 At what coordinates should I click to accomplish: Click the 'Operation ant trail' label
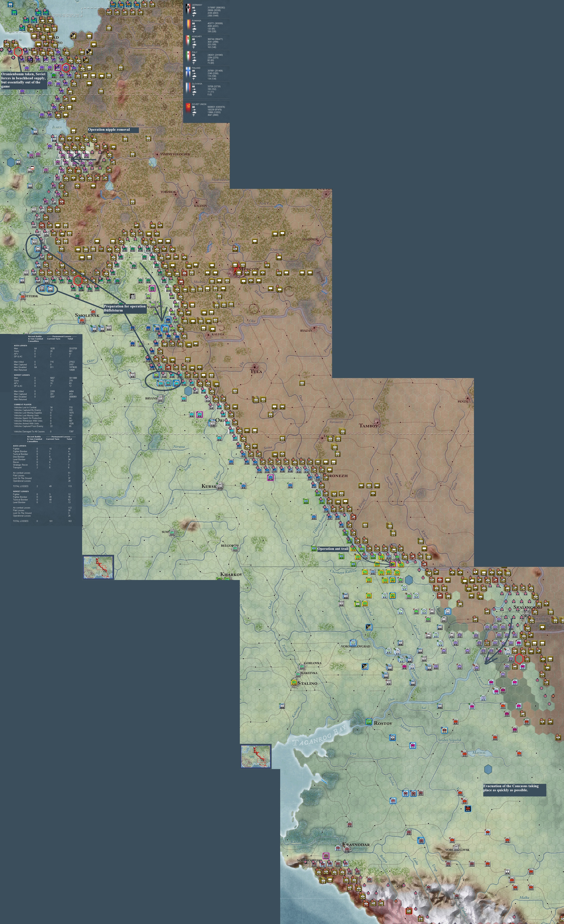[x=333, y=549]
